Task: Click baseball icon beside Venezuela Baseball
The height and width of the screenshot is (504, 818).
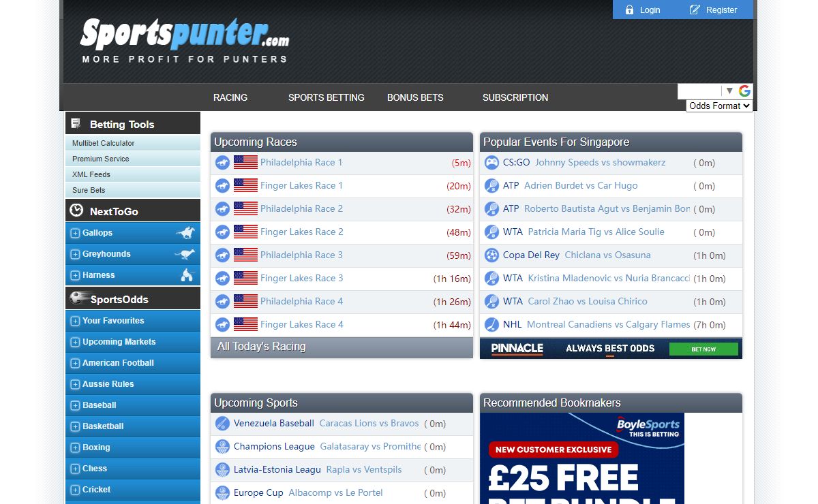Action: [222, 424]
